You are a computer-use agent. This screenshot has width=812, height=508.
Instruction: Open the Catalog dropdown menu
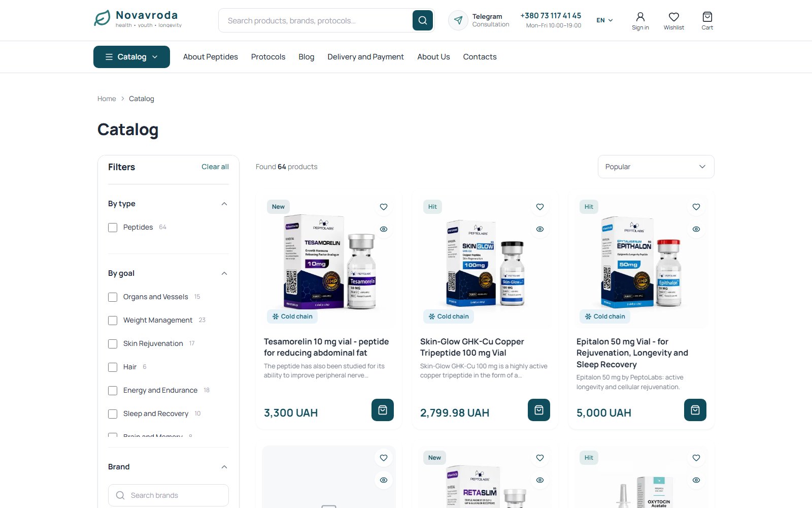131,57
